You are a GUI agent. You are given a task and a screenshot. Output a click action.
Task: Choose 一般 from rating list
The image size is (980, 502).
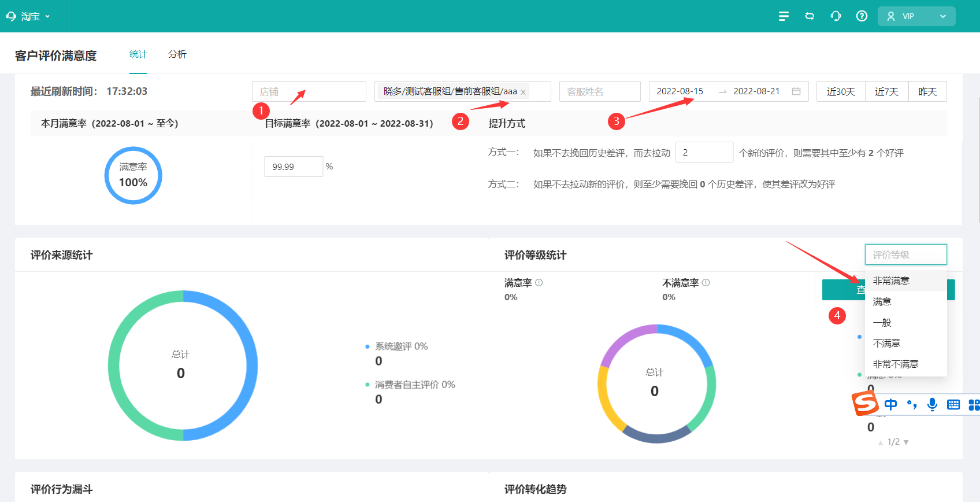[906, 322]
